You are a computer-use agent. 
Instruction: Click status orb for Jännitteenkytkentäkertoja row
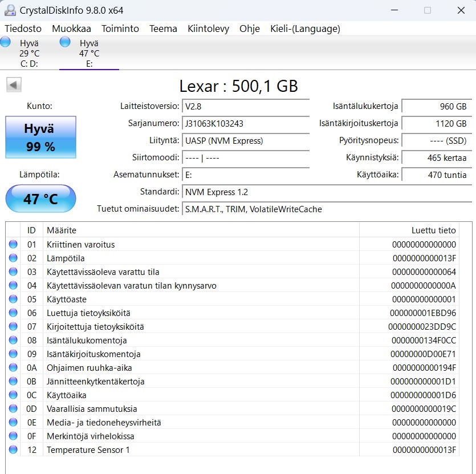click(x=13, y=380)
